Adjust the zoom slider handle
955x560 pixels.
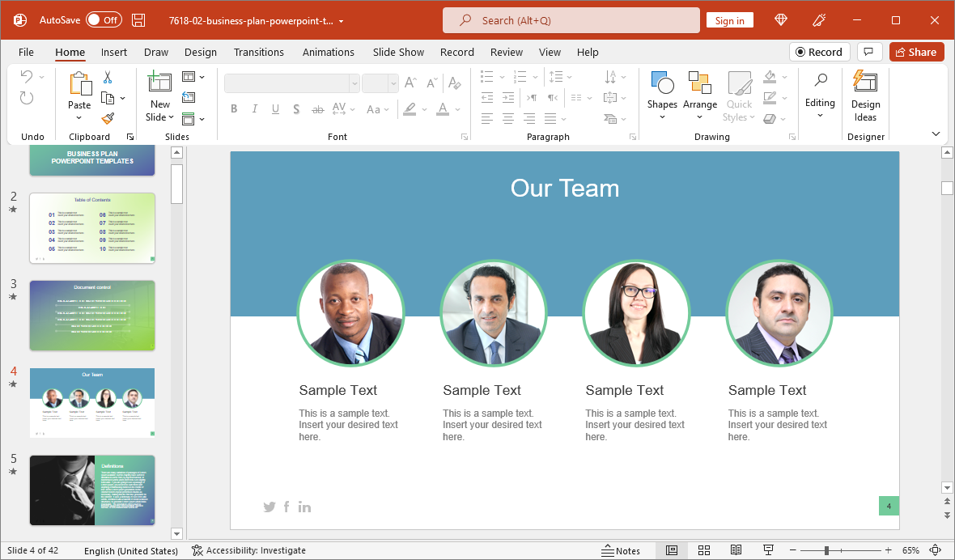826,550
